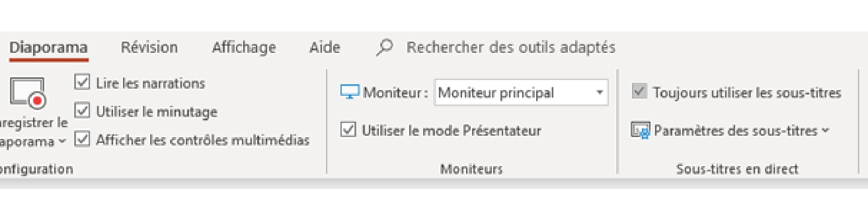The width and height of the screenshot is (868, 204).
Task: Disable Afficher les contrôles multimédias
Action: pyautogui.click(x=82, y=139)
